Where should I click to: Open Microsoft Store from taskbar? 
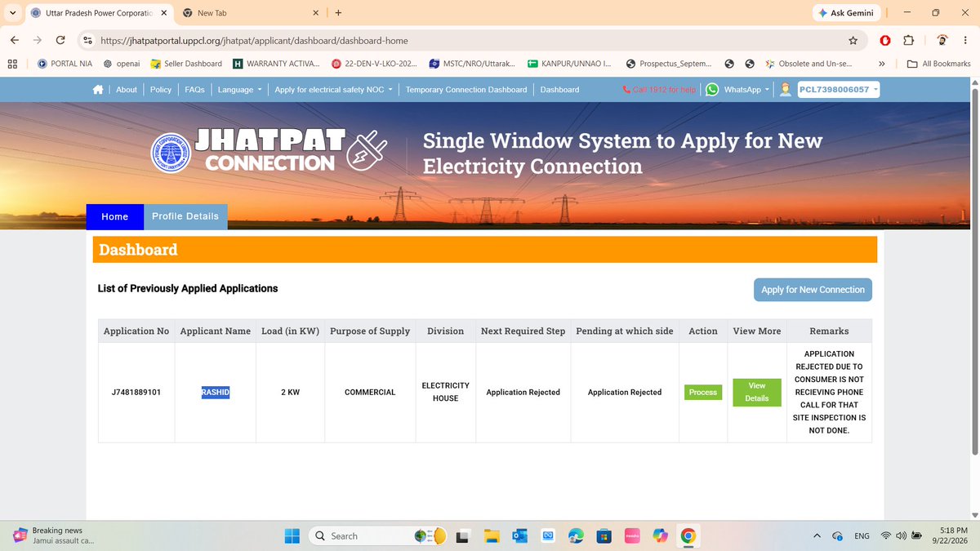pyautogui.click(x=604, y=535)
